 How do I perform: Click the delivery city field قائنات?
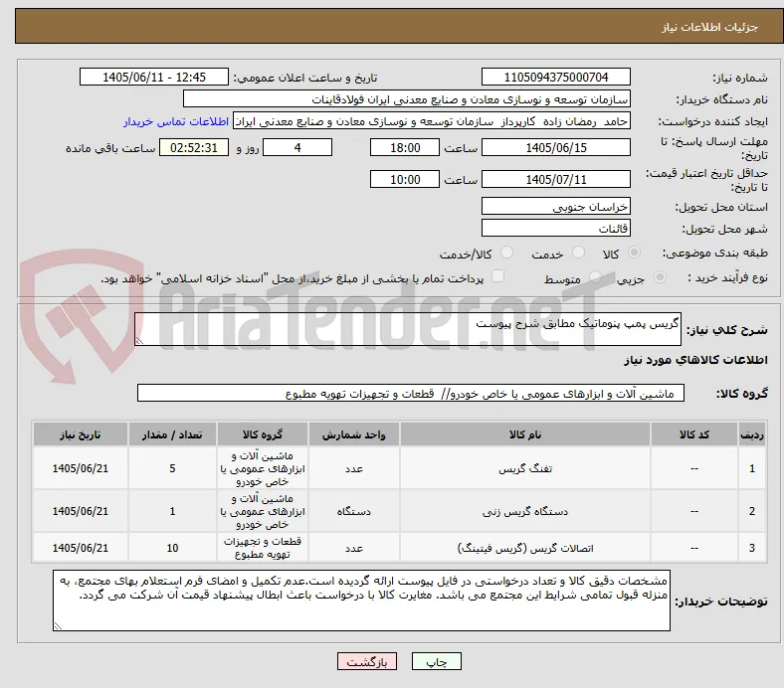[x=555, y=229]
